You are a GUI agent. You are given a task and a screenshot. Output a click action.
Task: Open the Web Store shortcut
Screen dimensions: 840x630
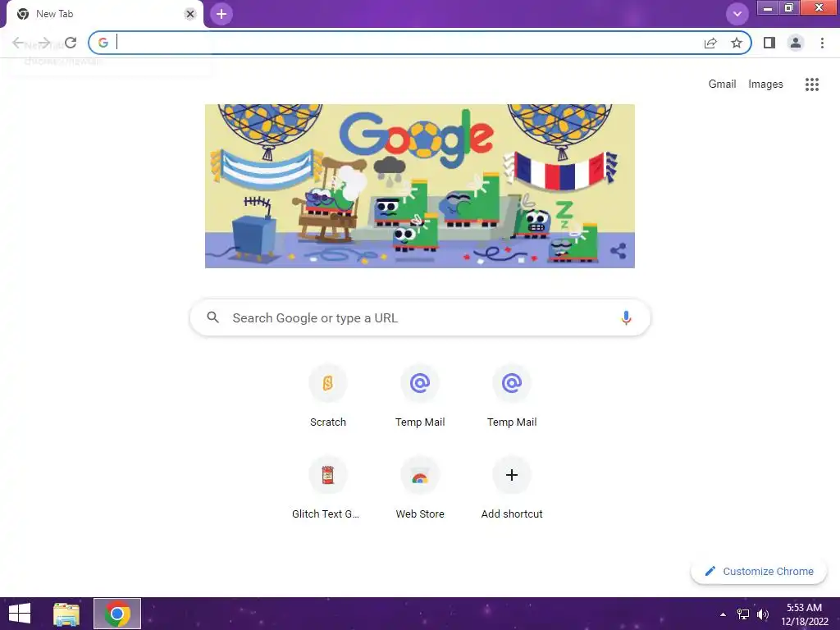click(x=420, y=488)
